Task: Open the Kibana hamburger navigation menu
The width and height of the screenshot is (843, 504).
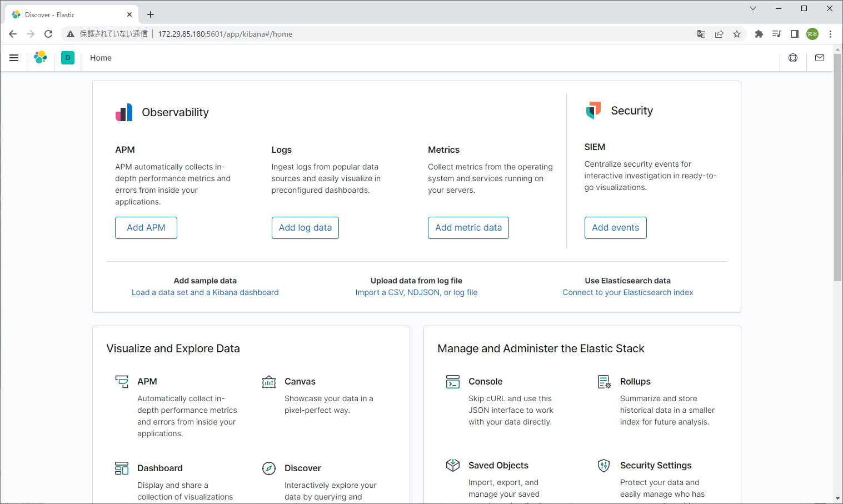Action: (x=14, y=58)
